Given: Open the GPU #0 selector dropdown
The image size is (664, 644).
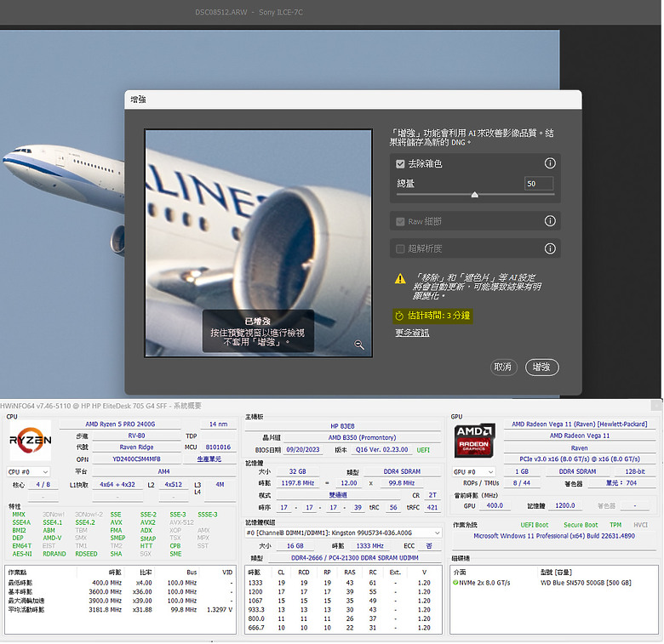Looking at the screenshot, I should coord(474,471).
